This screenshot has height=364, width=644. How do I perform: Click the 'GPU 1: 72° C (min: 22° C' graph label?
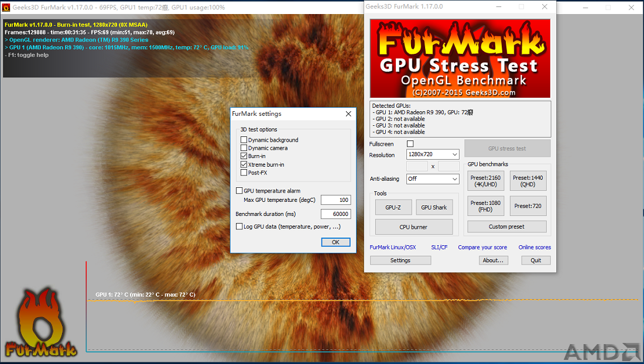(x=145, y=294)
